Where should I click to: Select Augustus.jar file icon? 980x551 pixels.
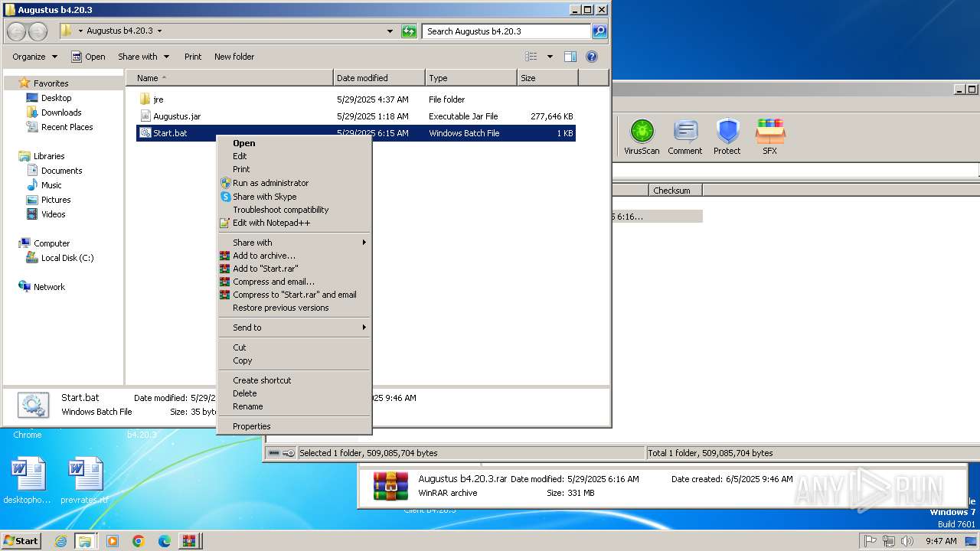point(145,116)
